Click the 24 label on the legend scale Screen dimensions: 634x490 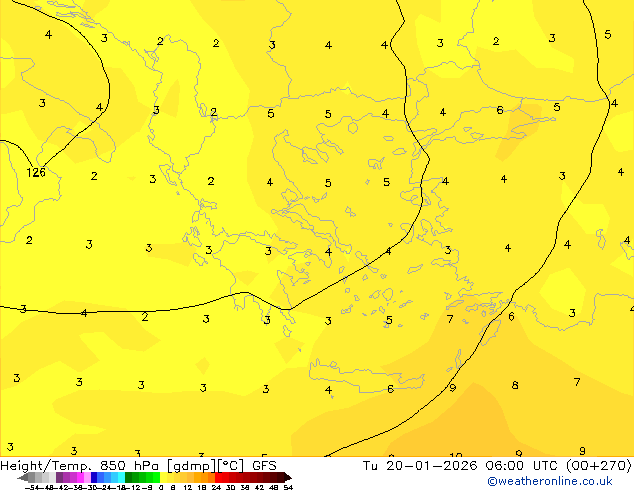point(216,487)
